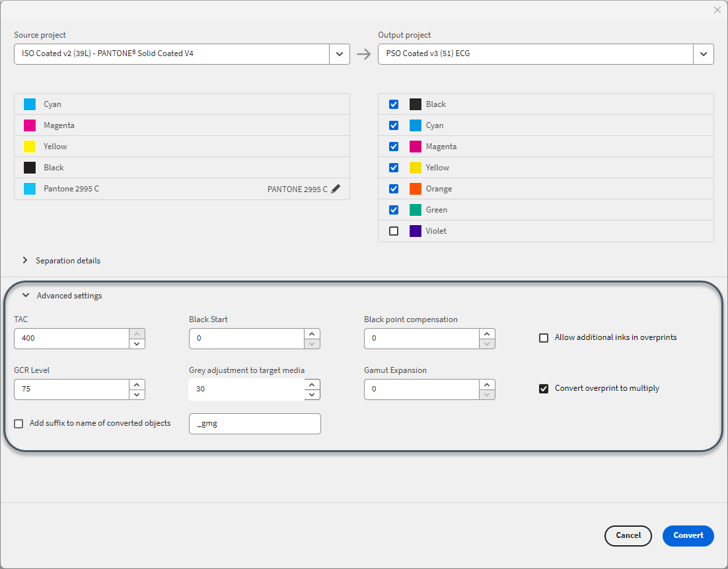Click the output Orange color swatch
728x569 pixels.
[415, 189]
